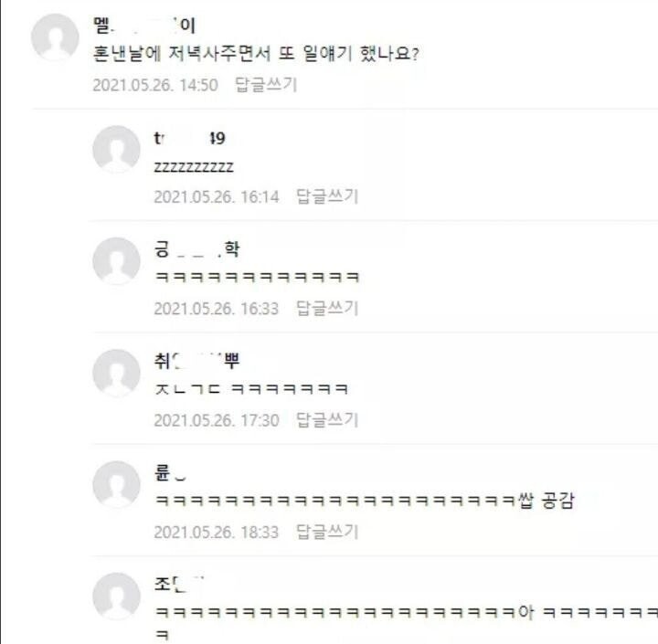This screenshot has height=644, width=658.
Task: Open nickname ending in 49
Action: pyautogui.click(x=190, y=138)
